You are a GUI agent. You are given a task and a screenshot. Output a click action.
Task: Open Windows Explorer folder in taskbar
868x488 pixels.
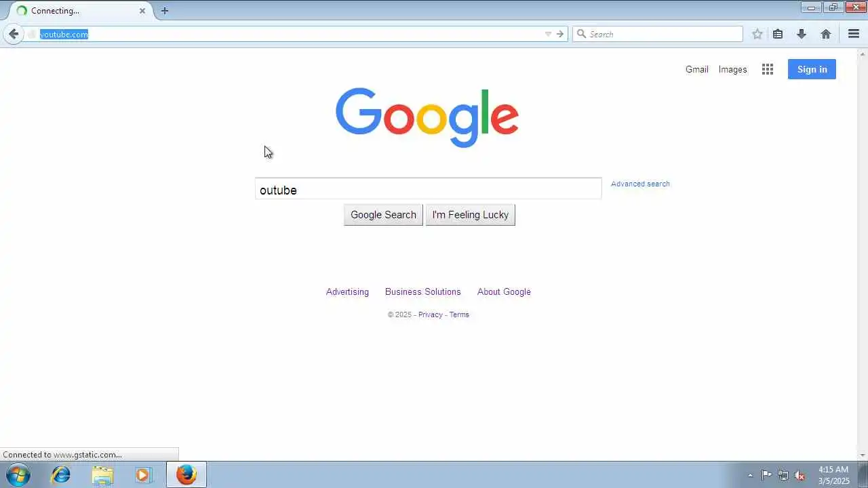click(x=102, y=474)
